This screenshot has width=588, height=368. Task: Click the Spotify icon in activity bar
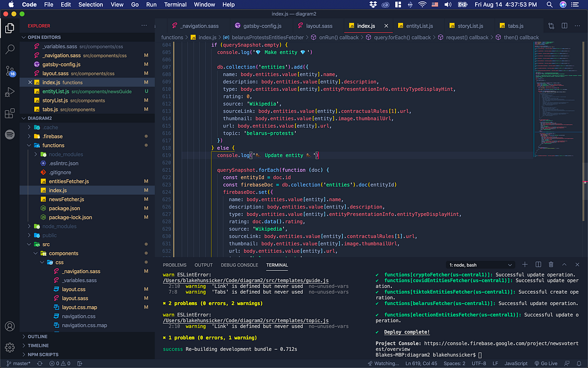(9, 134)
